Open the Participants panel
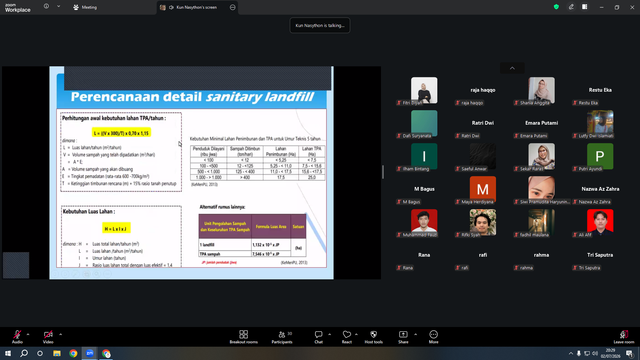 click(282, 337)
